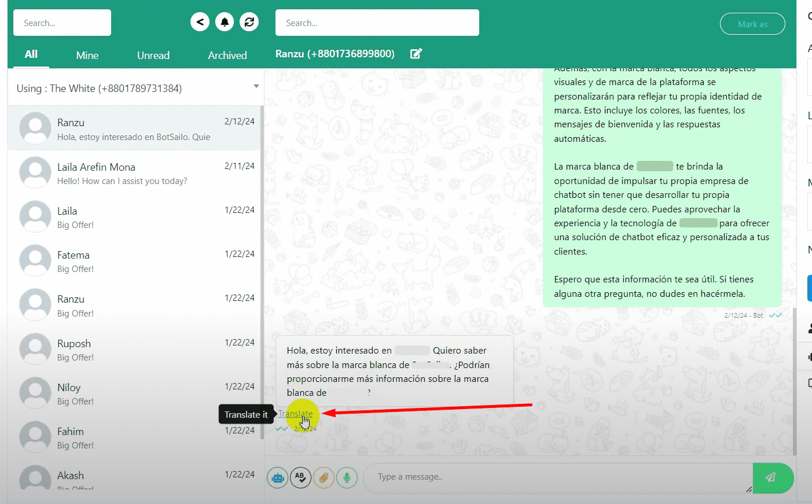The image size is (812, 504).
Task: Click the AB spell-check icon
Action: [300, 478]
